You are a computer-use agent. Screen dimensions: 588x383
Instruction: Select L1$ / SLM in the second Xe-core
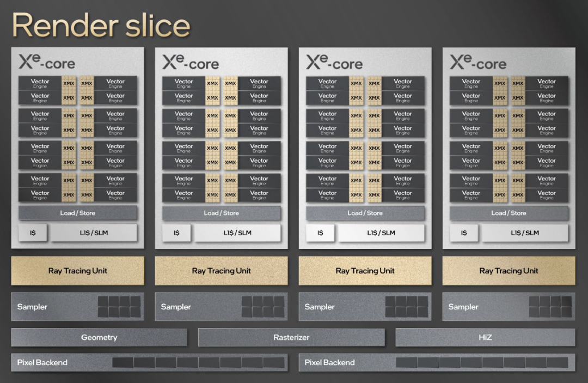pyautogui.click(x=237, y=233)
